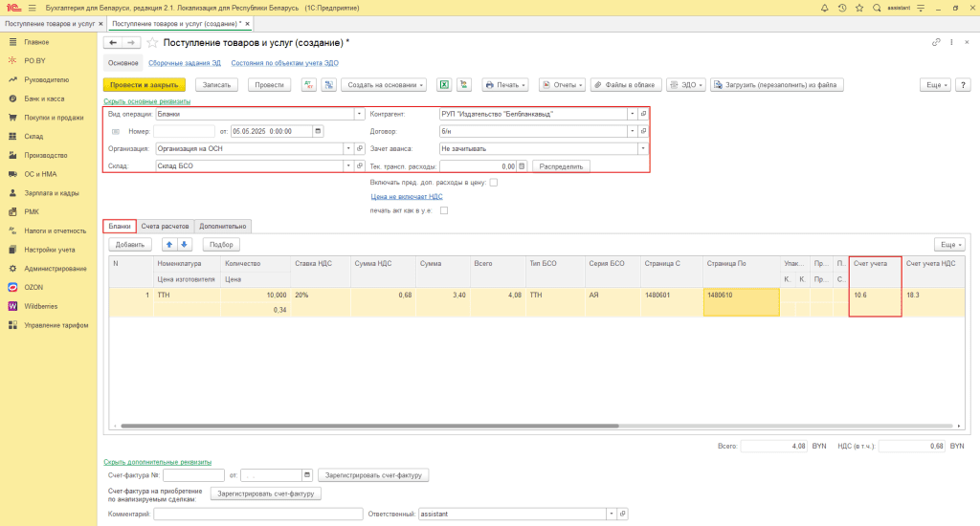Expand Контрагент dropdown arrow
980x526 pixels.
632,115
